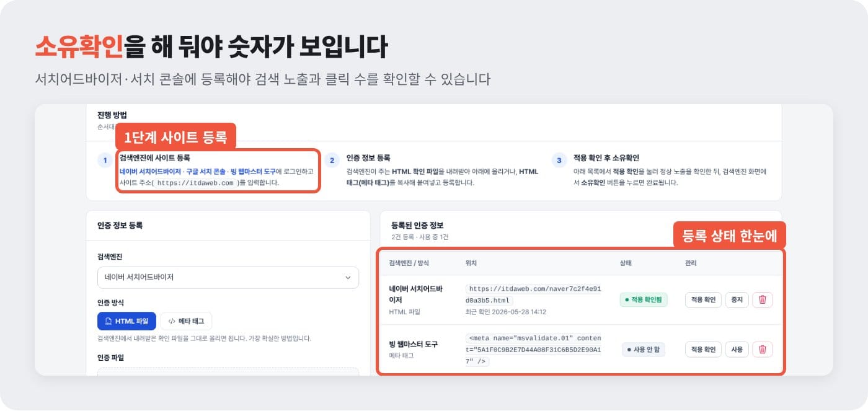Click the HTML 파일 method text under 네이버 서치어드바이저
Image resolution: width=868 pixels, height=411 pixels.
(x=404, y=312)
